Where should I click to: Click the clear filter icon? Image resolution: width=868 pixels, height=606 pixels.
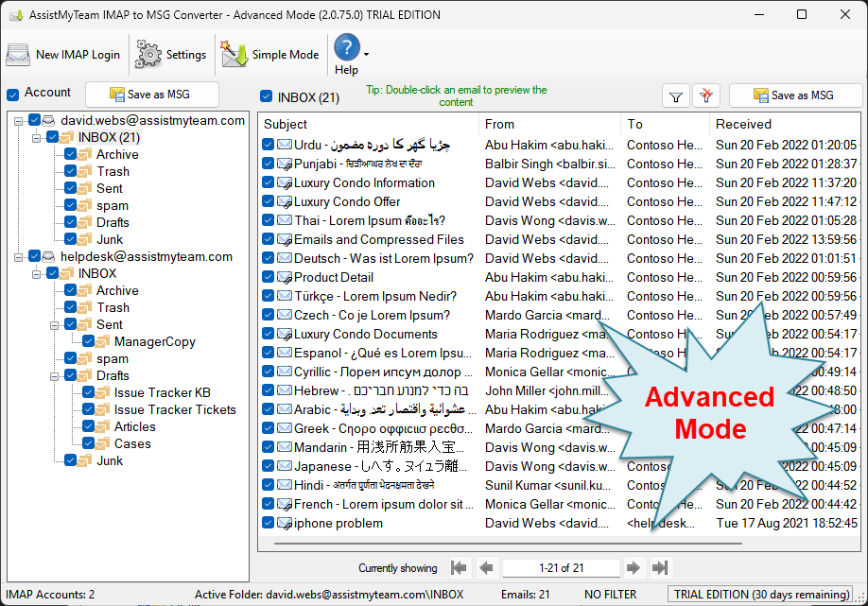click(x=705, y=95)
